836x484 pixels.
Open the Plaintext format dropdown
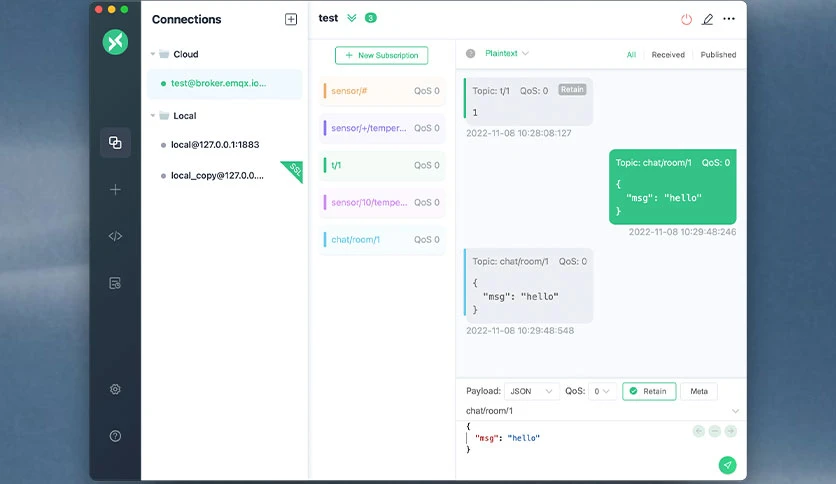click(507, 53)
